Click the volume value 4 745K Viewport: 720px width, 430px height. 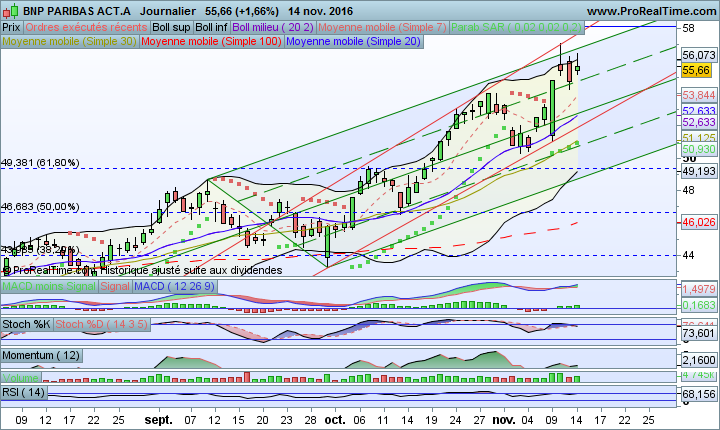click(698, 375)
